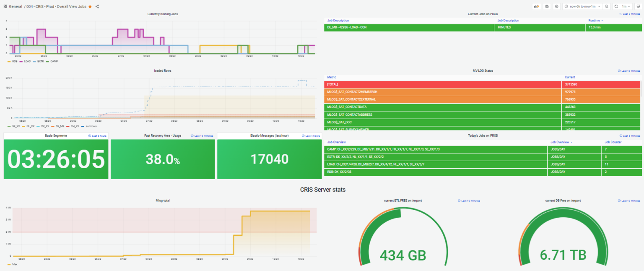Open dashboard settings via the gear icon
This screenshot has height=271, width=644.
[556, 6]
